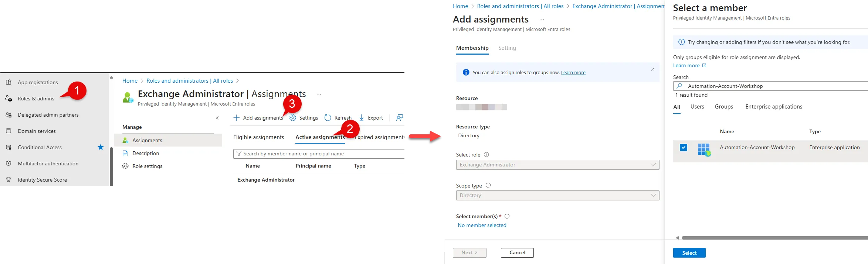The height and width of the screenshot is (265, 868).
Task: Filter results by Enterprise applications tab
Action: pyautogui.click(x=774, y=107)
